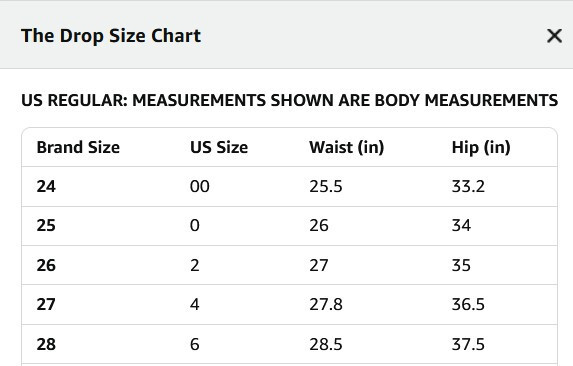Screen dimensions: 573x366
Task: Select brand size 26 row label
Action: click(x=46, y=265)
